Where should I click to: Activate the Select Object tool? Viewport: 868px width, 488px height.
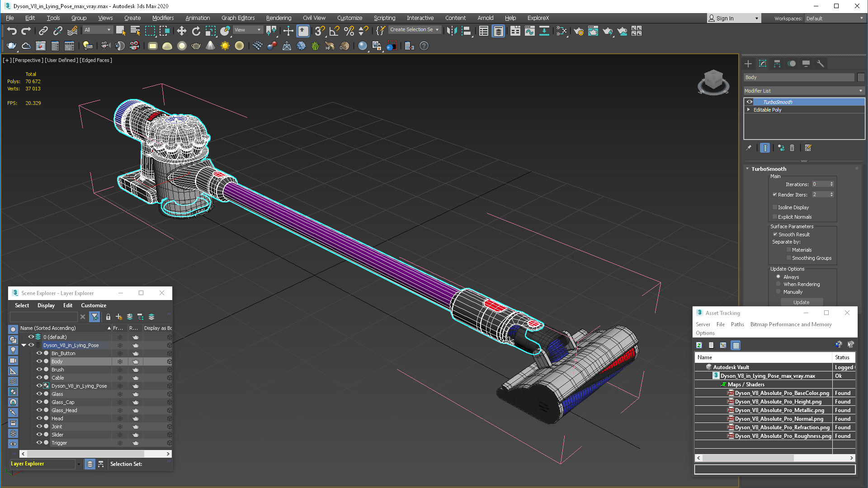[x=120, y=31]
